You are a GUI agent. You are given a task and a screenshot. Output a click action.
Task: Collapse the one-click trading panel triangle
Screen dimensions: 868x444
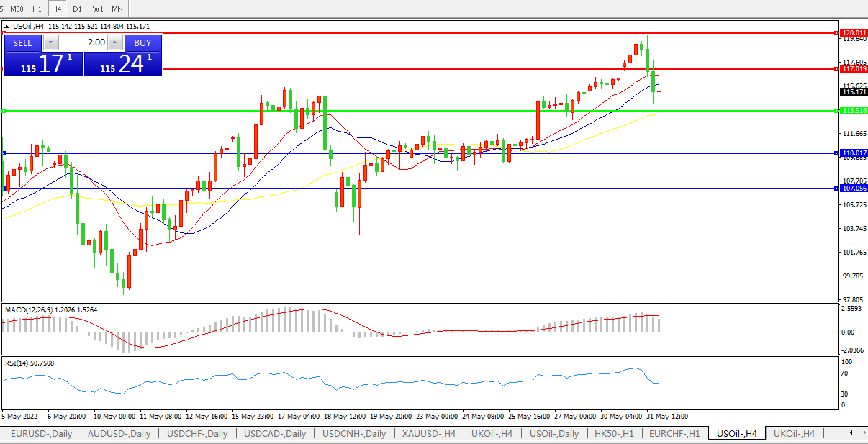click(x=7, y=26)
